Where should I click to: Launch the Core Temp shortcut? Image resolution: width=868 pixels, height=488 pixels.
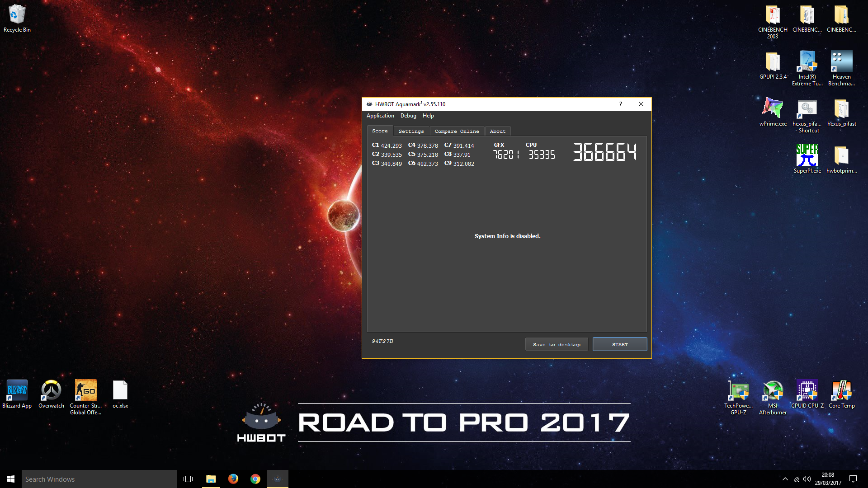(841, 394)
